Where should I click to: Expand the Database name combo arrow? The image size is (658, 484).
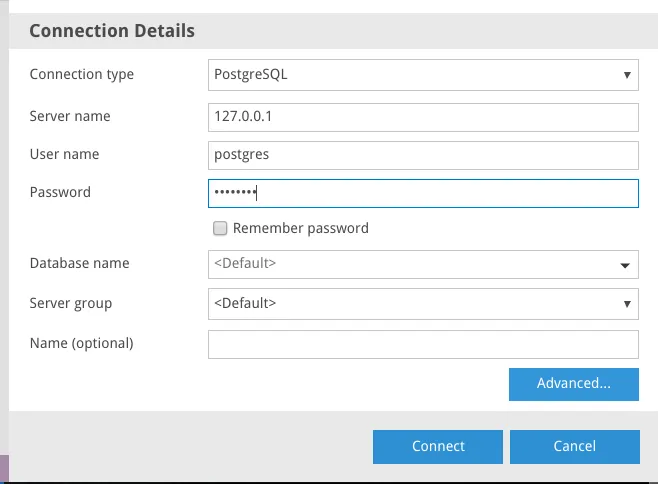pos(626,265)
